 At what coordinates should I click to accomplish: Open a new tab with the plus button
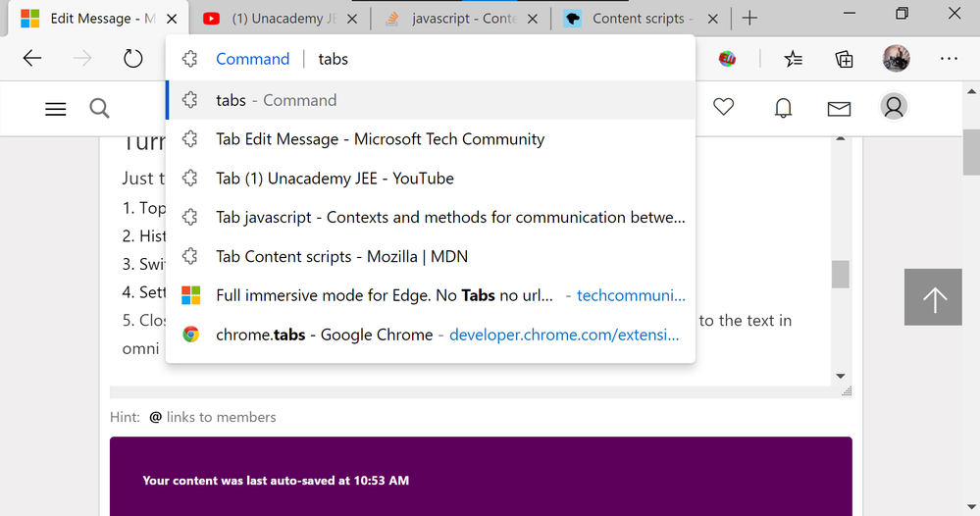[x=749, y=18]
